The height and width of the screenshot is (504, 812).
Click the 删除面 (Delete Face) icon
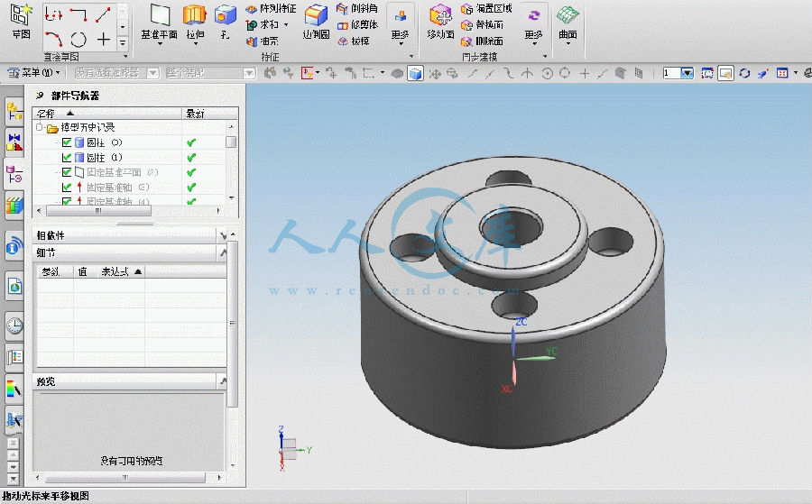[466, 41]
